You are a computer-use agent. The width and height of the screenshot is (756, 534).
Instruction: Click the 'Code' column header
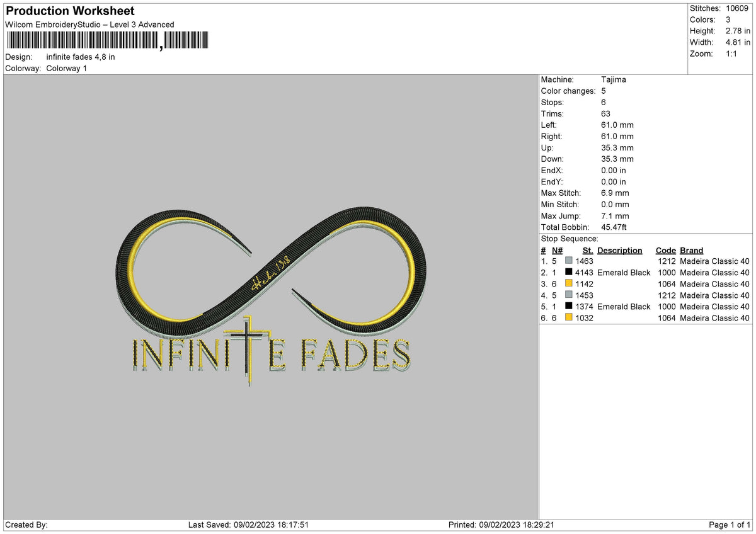pyautogui.click(x=665, y=250)
